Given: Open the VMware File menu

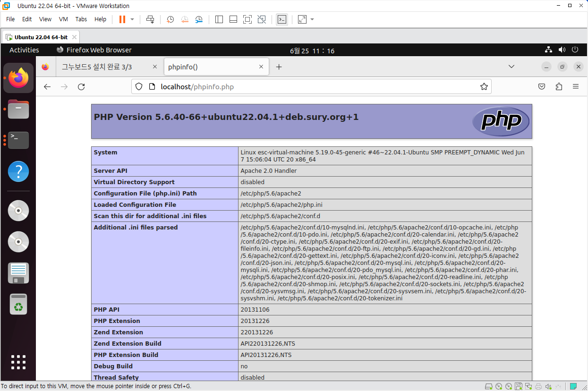Looking at the screenshot, I should coord(10,19).
